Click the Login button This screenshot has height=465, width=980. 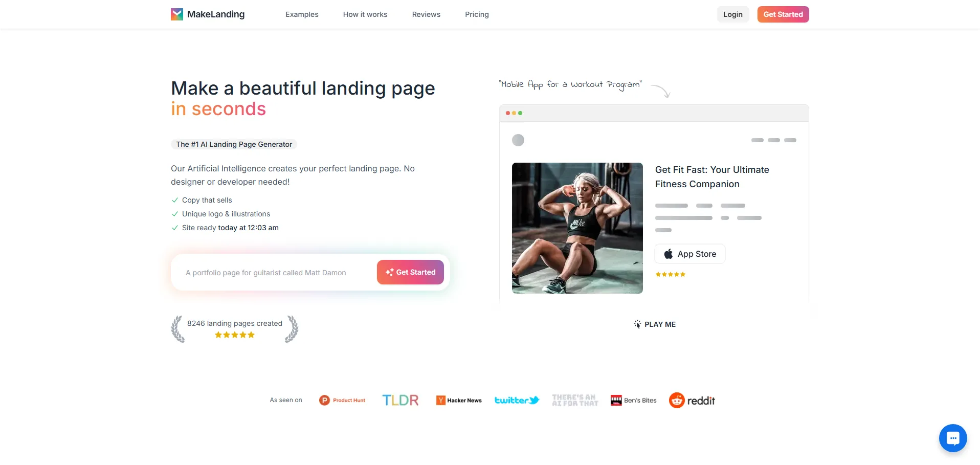(x=733, y=14)
